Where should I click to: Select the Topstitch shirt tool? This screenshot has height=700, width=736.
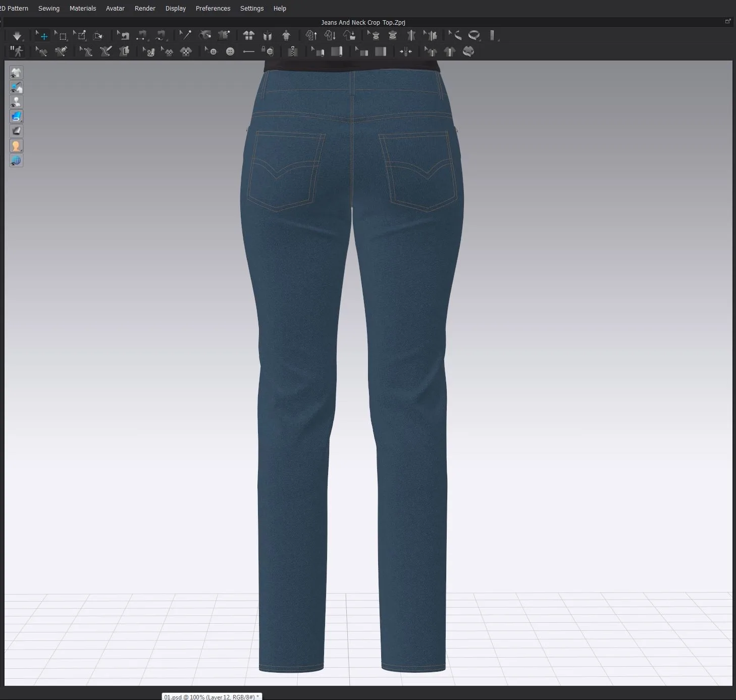tap(449, 51)
